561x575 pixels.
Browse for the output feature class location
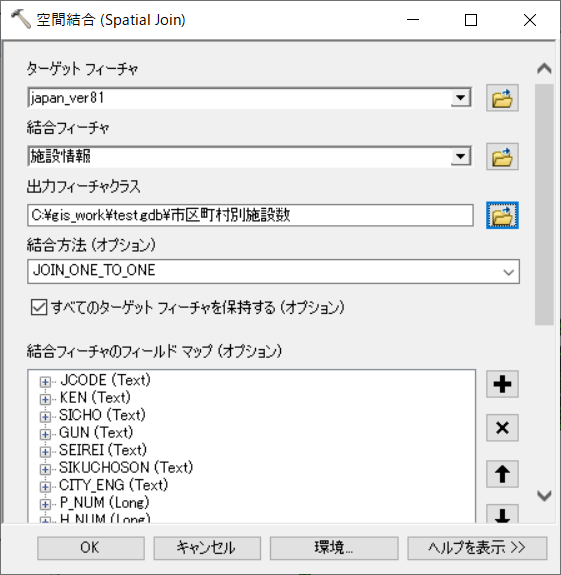[502, 215]
